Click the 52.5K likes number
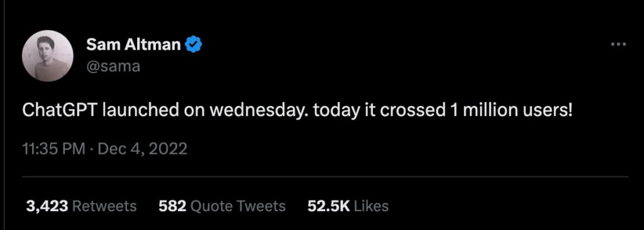The image size is (644, 230). click(x=328, y=206)
